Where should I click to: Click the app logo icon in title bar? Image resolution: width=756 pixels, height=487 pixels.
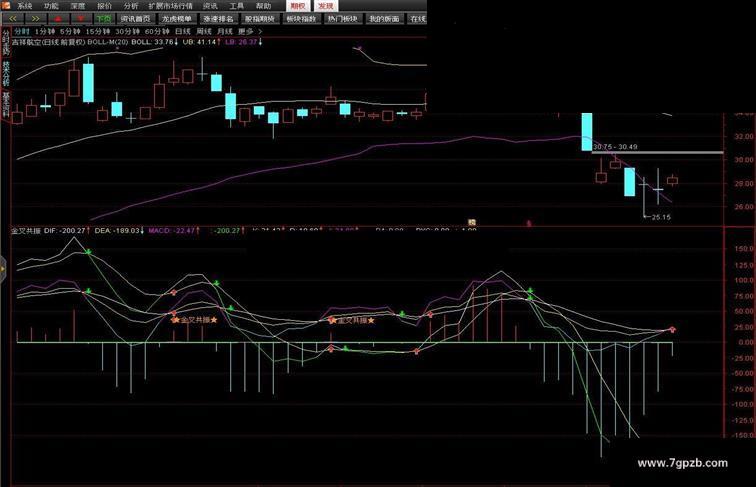(x=5, y=5)
